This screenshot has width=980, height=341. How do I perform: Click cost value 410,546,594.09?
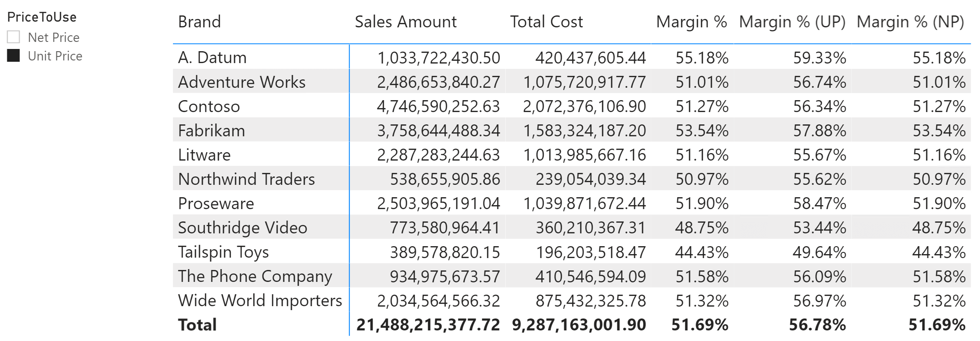[x=590, y=277]
